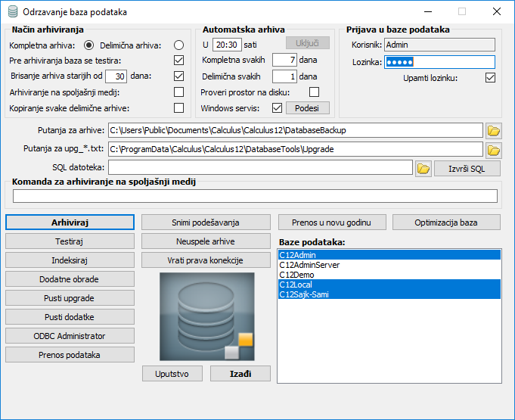Viewport: 515px width, 420px height.
Task: Enable Arhiviranje na spoljašnji medij checkbox
Action: (x=178, y=92)
